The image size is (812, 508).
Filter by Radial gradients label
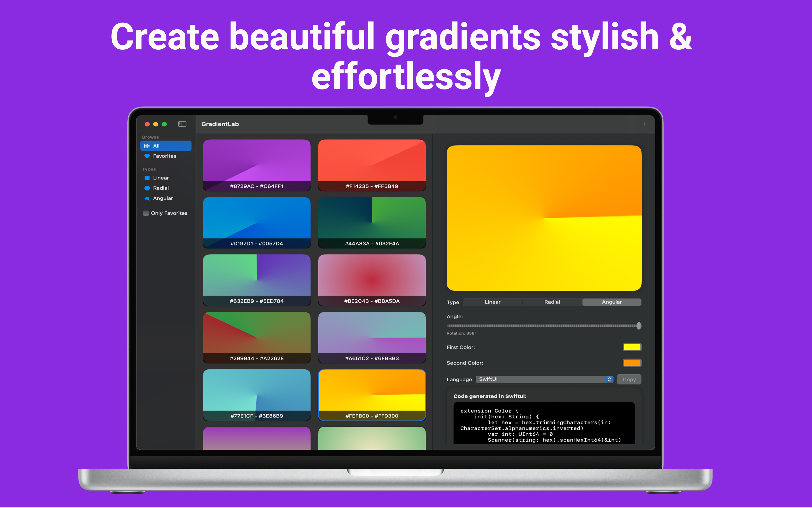tap(161, 188)
